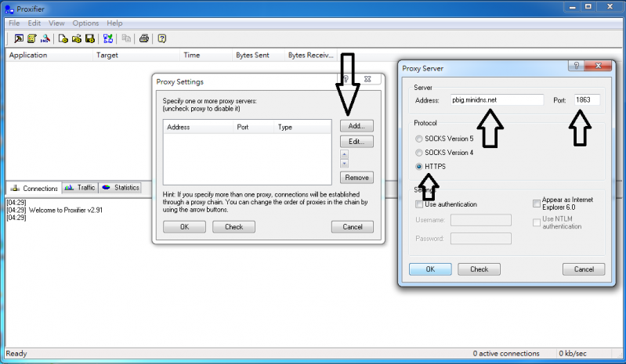
Task: Launch proxy checker network icon
Action: coord(108,38)
